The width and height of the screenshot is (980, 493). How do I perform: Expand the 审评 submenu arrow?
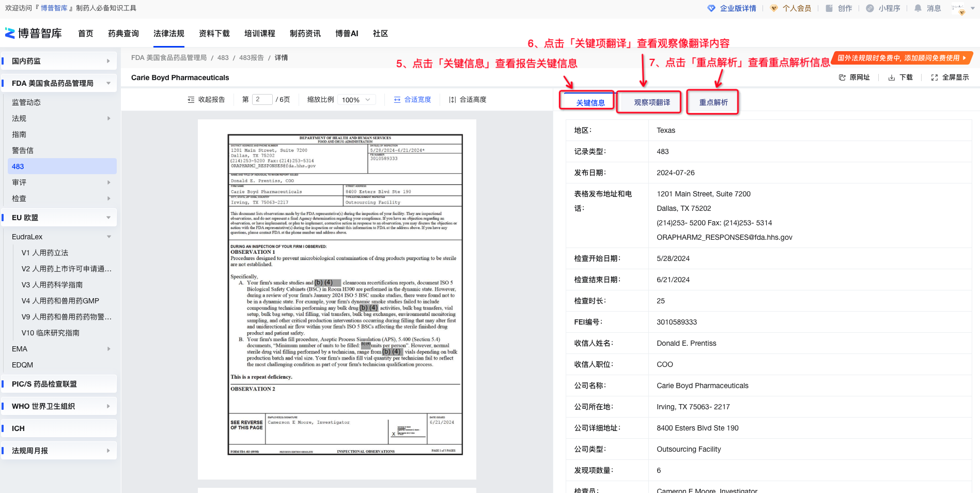point(108,182)
